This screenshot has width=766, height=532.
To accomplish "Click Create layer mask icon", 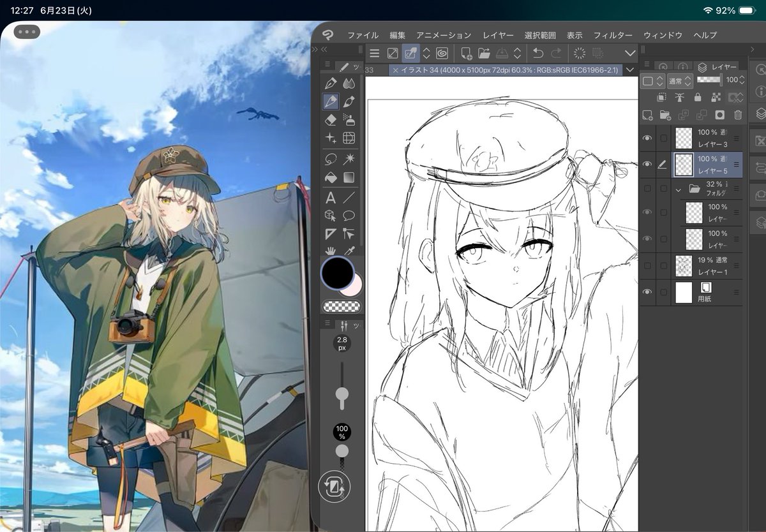I will (720, 115).
